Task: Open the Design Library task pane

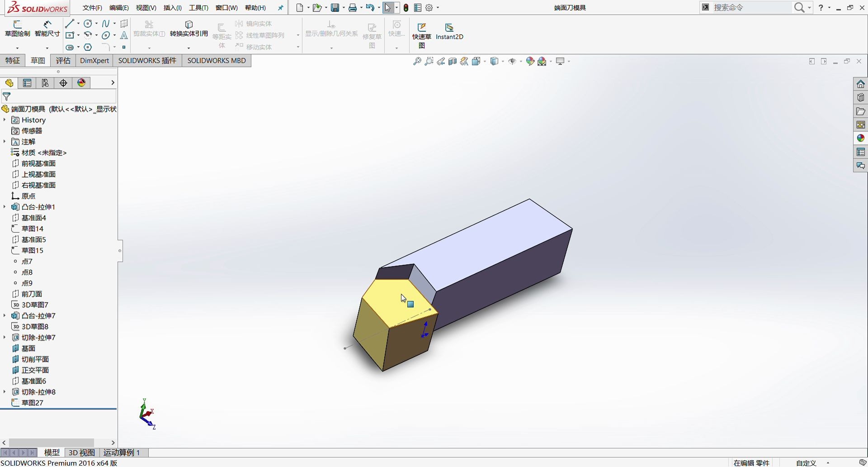Action: [861, 98]
